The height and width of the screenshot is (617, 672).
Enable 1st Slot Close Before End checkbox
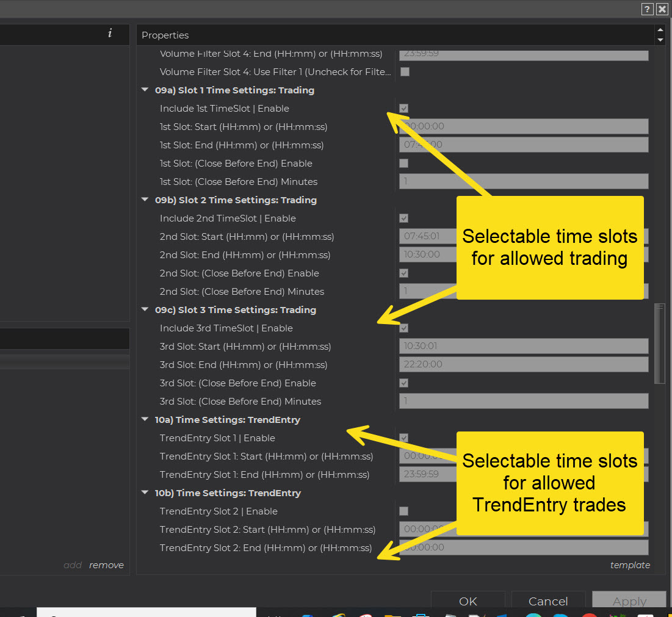tap(403, 164)
